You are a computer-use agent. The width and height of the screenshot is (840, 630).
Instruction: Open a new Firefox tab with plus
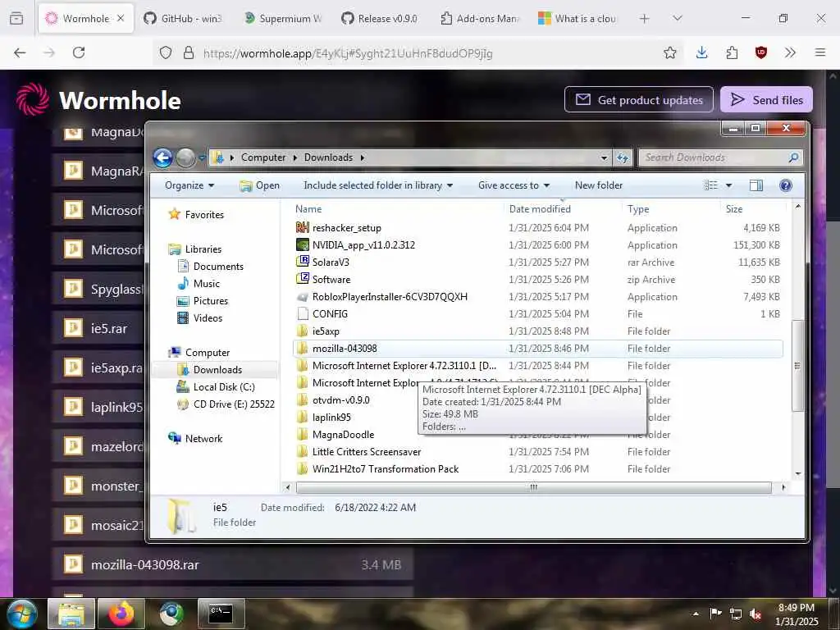(x=645, y=18)
